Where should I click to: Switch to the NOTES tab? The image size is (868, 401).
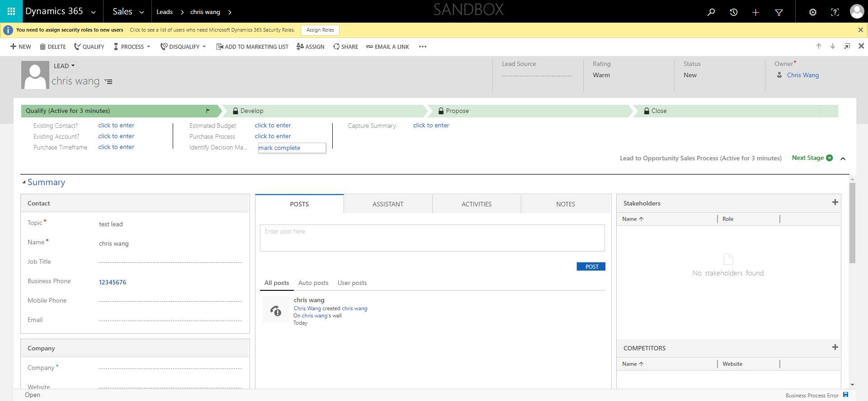566,204
